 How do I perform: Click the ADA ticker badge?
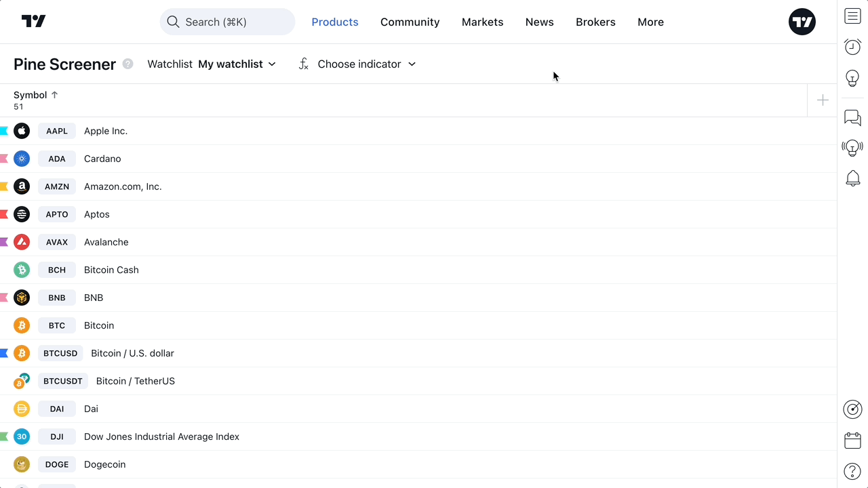point(57,159)
